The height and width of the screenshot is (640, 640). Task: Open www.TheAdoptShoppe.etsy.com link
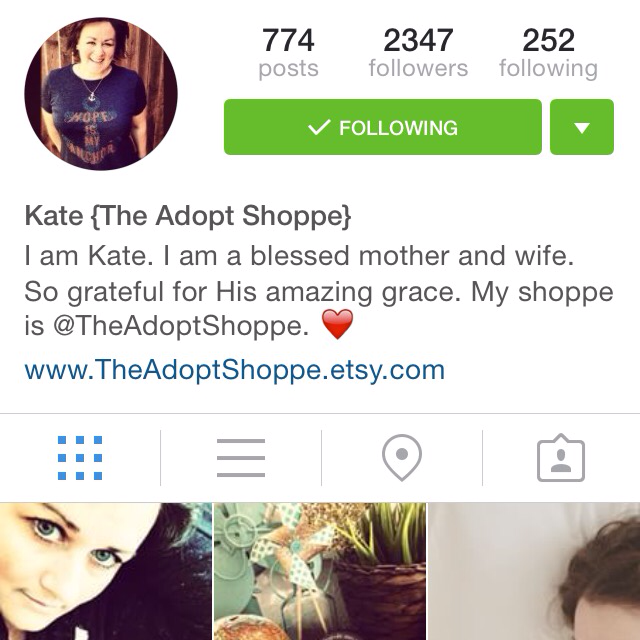[235, 371]
